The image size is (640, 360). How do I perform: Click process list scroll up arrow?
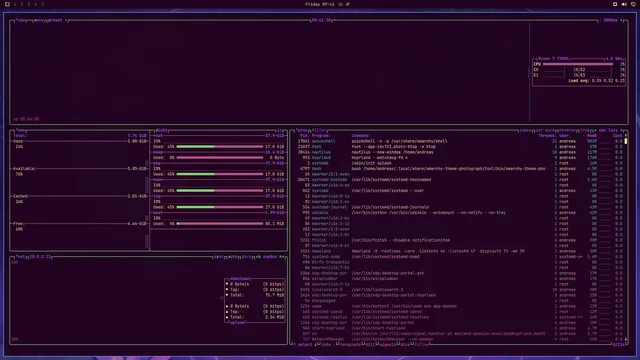(626, 136)
